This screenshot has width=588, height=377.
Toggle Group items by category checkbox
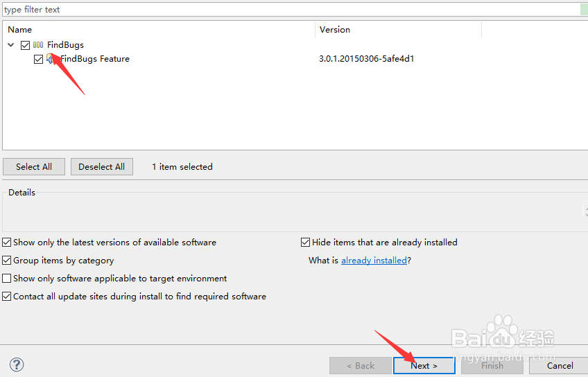(7, 261)
